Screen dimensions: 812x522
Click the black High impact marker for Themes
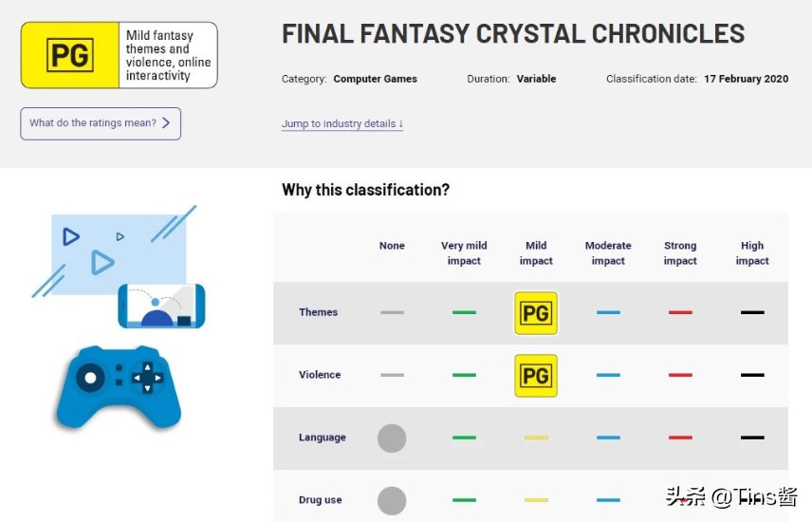[x=752, y=312]
